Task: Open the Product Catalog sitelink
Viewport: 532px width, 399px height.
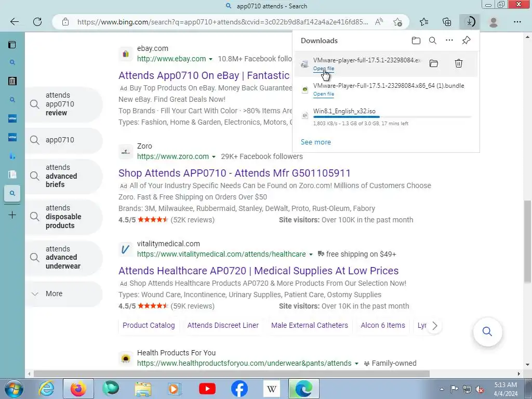Action: (149, 325)
